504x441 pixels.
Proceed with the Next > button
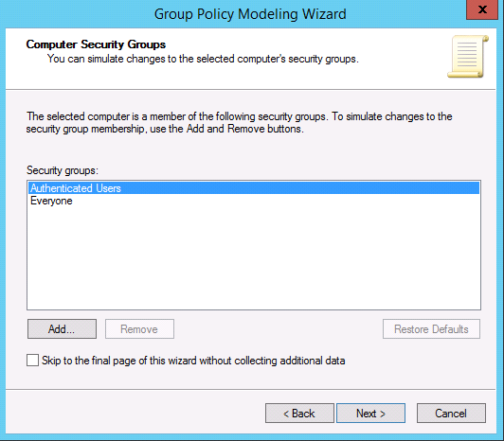370,414
